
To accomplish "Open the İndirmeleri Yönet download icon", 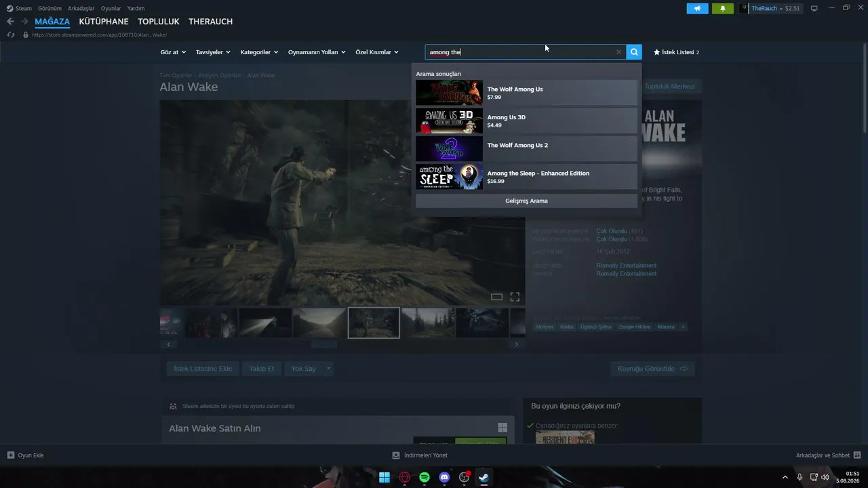I will pyautogui.click(x=396, y=455).
